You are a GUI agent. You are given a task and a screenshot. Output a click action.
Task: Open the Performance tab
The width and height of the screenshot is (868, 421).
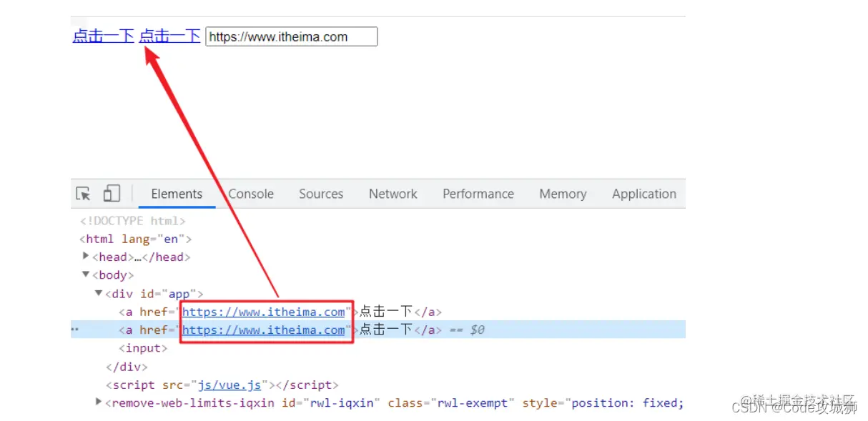[478, 194]
